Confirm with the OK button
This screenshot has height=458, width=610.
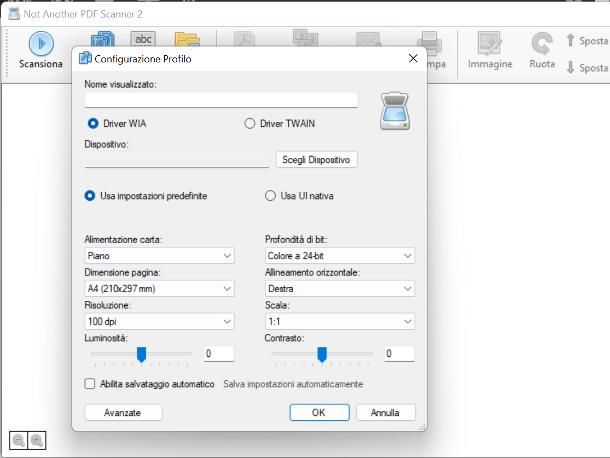[319, 412]
